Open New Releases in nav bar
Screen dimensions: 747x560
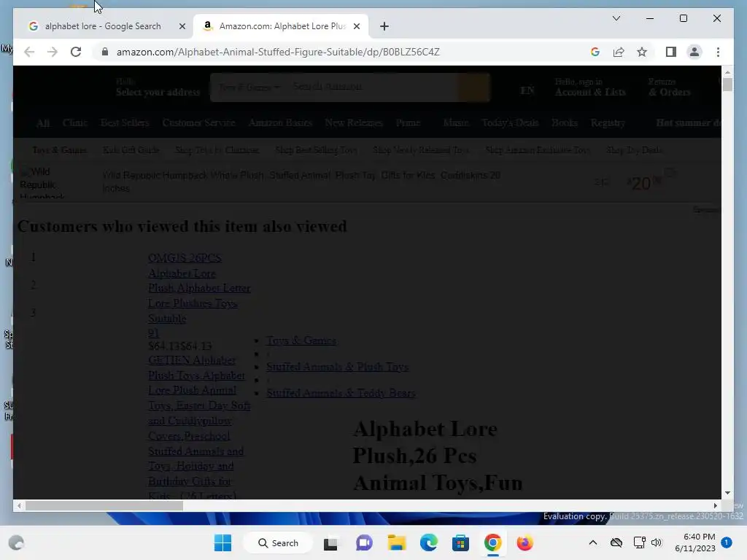click(x=354, y=122)
